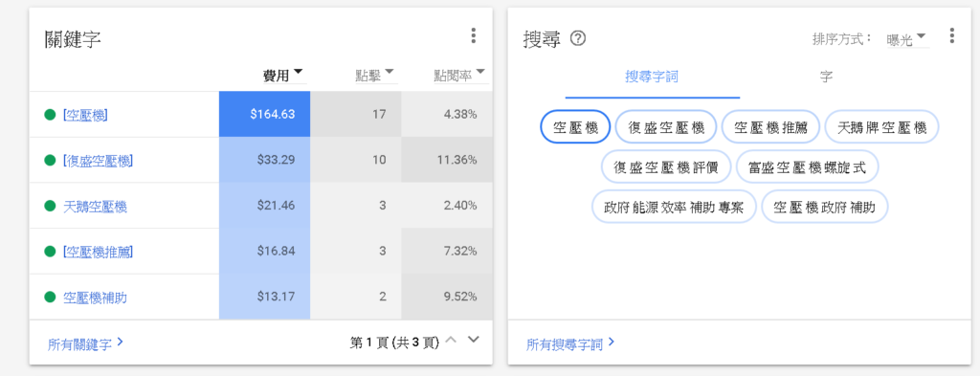This screenshot has height=376, width=980.
Task: Go to previous keywords page arrow
Action: click(x=452, y=340)
